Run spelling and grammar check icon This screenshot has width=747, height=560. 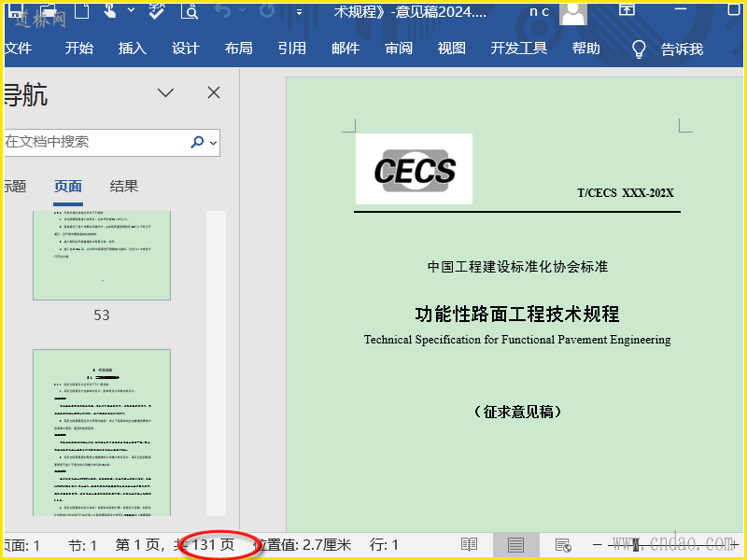pos(156,9)
